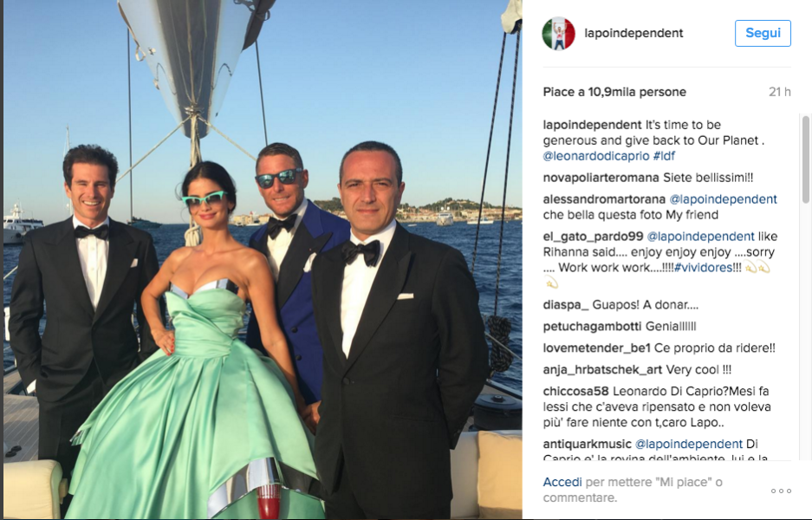The width and height of the screenshot is (812, 520).
Task: Open alessandromartorana commenter profile
Action: pos(604,199)
